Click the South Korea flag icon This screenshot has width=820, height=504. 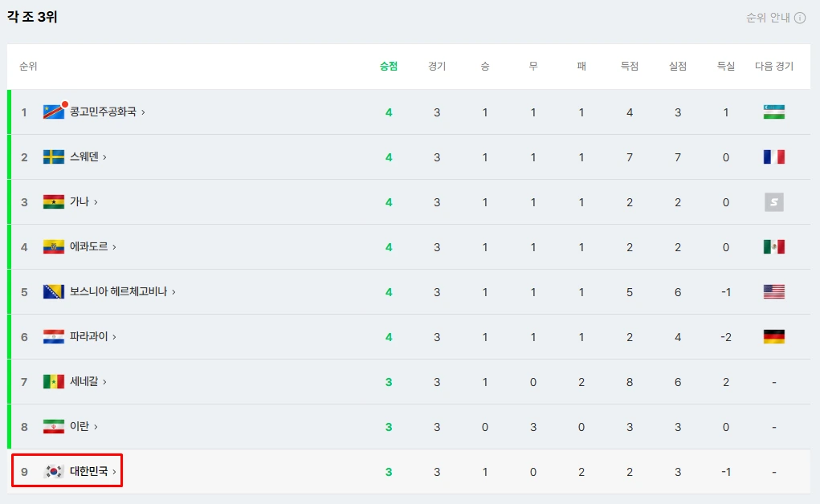click(53, 472)
